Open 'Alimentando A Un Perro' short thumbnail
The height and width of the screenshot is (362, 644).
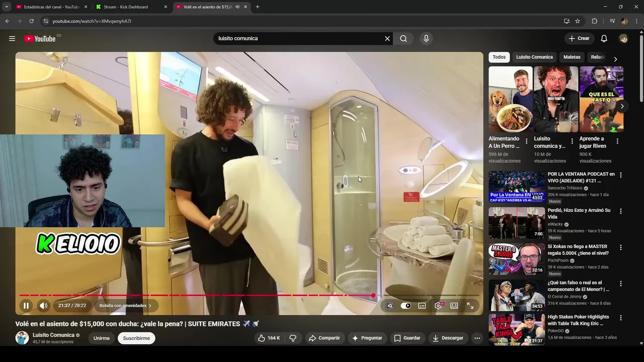511,99
